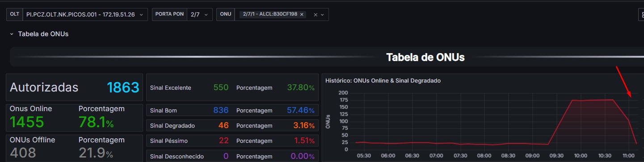This screenshot has height=162, width=644.
Task: Open the Autorizadas 1863 stat panel
Action: pos(75,87)
